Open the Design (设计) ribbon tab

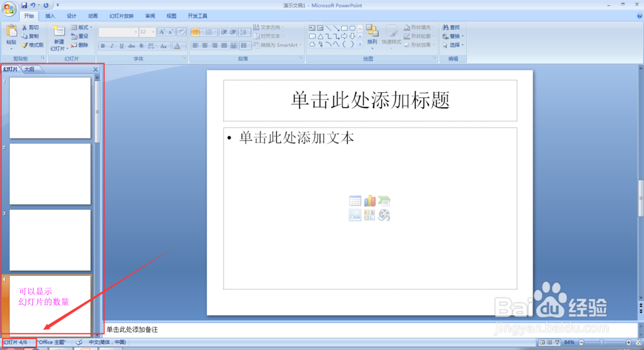71,16
